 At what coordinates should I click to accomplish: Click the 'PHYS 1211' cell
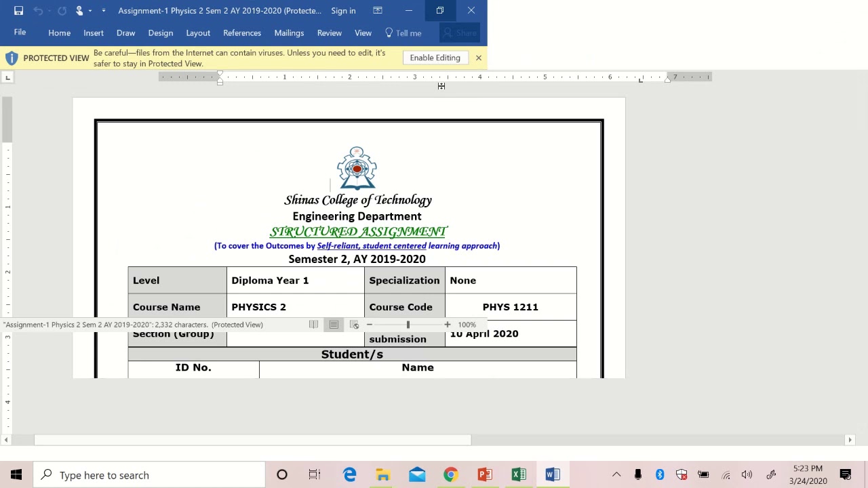[x=511, y=307]
